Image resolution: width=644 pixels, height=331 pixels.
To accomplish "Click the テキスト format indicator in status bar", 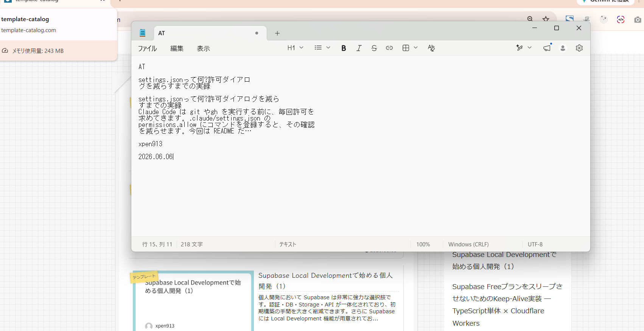I will (288, 244).
